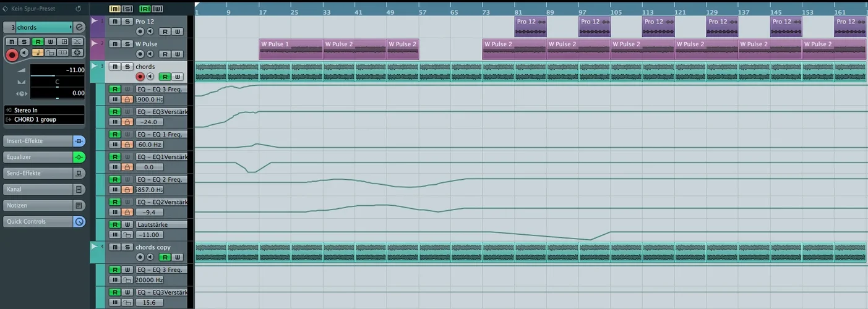Image resolution: width=868 pixels, height=309 pixels.
Task: Click the lock track icon in the inspector
Action: pos(50,53)
